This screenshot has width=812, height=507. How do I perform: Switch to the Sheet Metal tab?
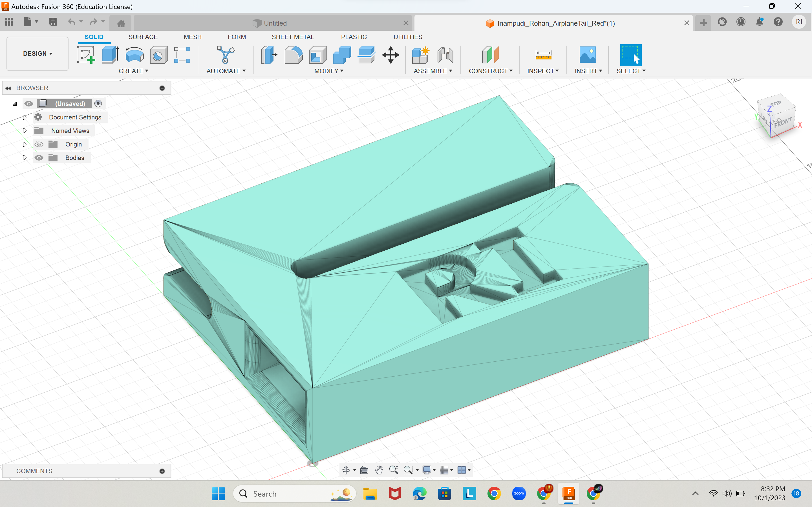click(293, 37)
